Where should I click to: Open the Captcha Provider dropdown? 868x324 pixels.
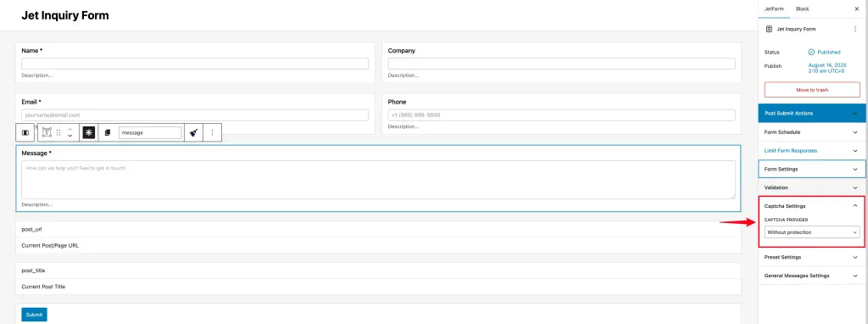(812, 232)
